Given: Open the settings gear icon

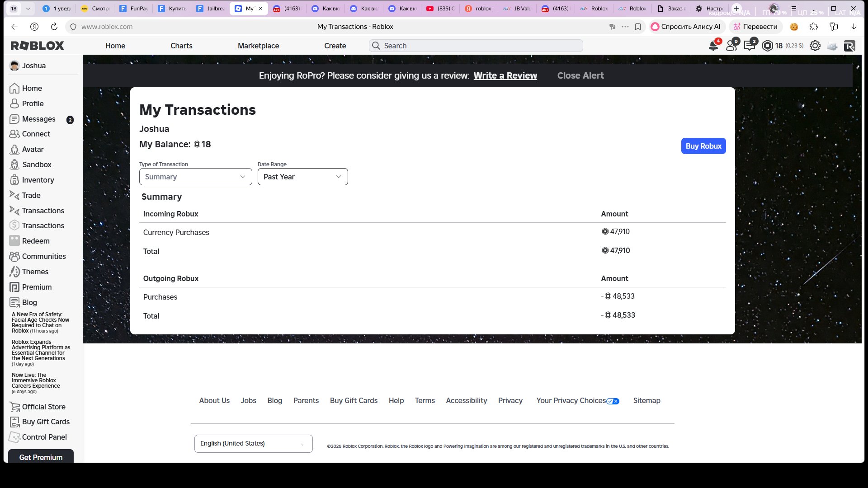Looking at the screenshot, I should [815, 46].
